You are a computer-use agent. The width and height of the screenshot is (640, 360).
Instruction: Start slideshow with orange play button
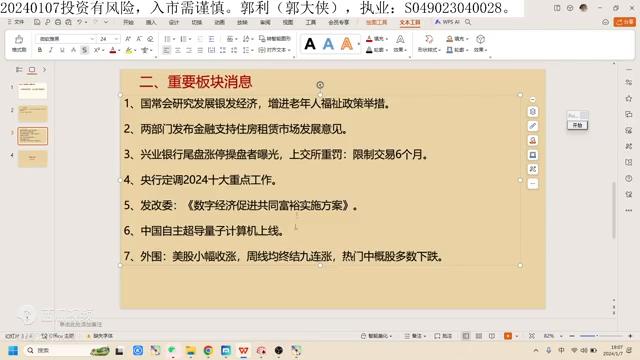508,336
